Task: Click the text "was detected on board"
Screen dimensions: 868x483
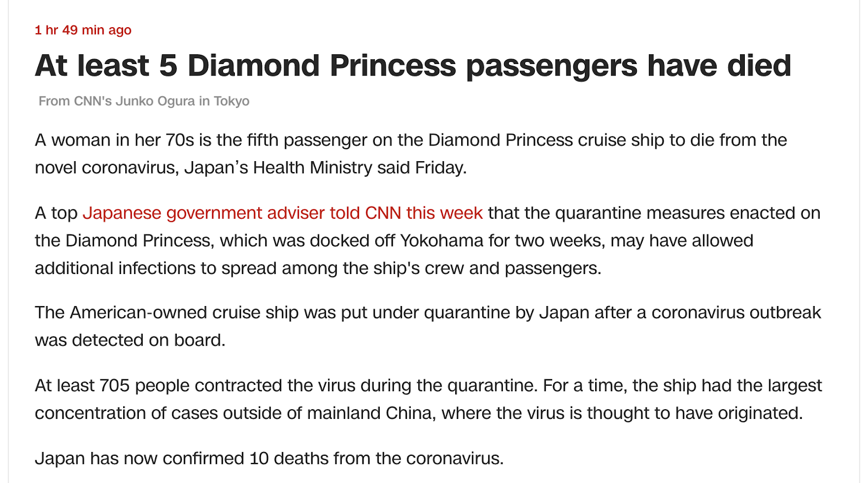Action: tap(130, 340)
